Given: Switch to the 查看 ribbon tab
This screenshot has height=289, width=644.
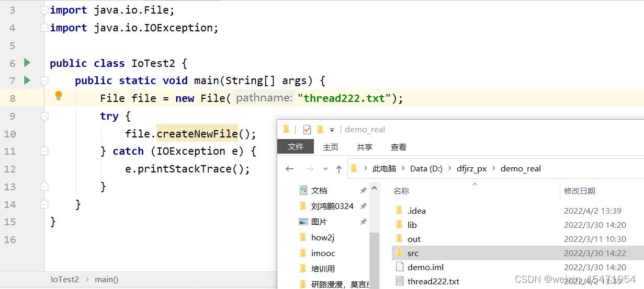Looking at the screenshot, I should (399, 147).
